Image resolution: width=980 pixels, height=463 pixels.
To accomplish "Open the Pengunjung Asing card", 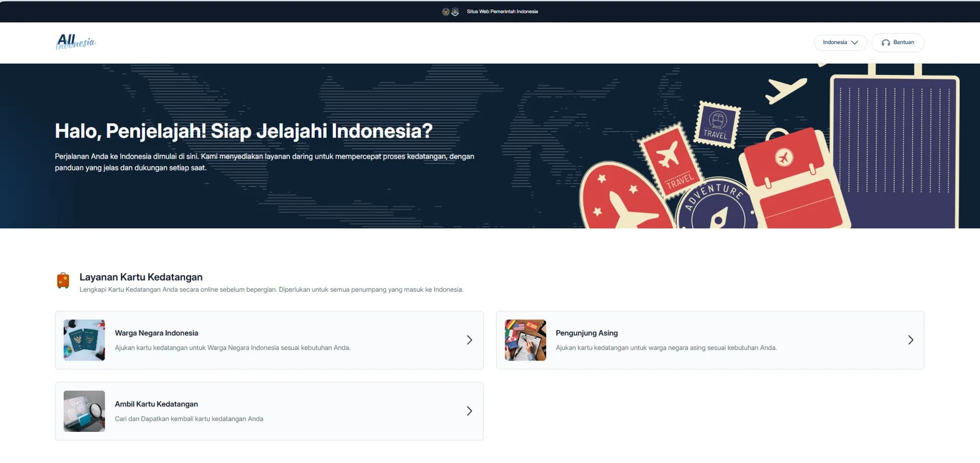I will (710, 340).
